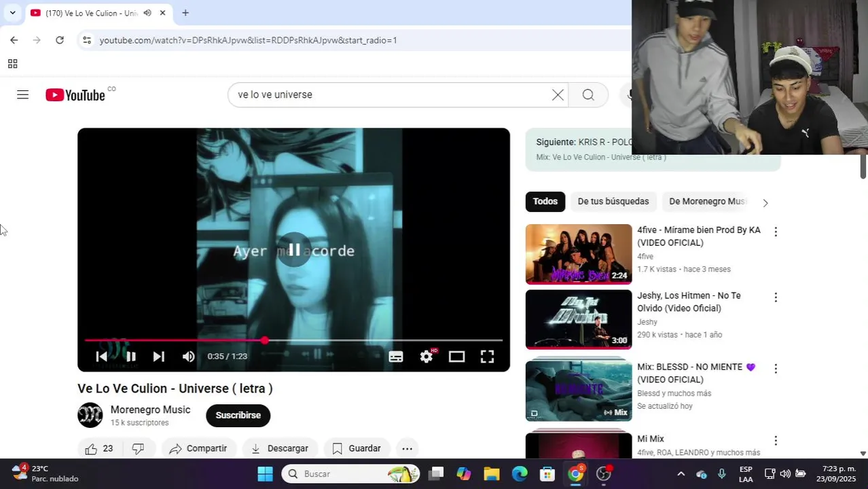Select the De tus búsquedas chip

point(613,202)
